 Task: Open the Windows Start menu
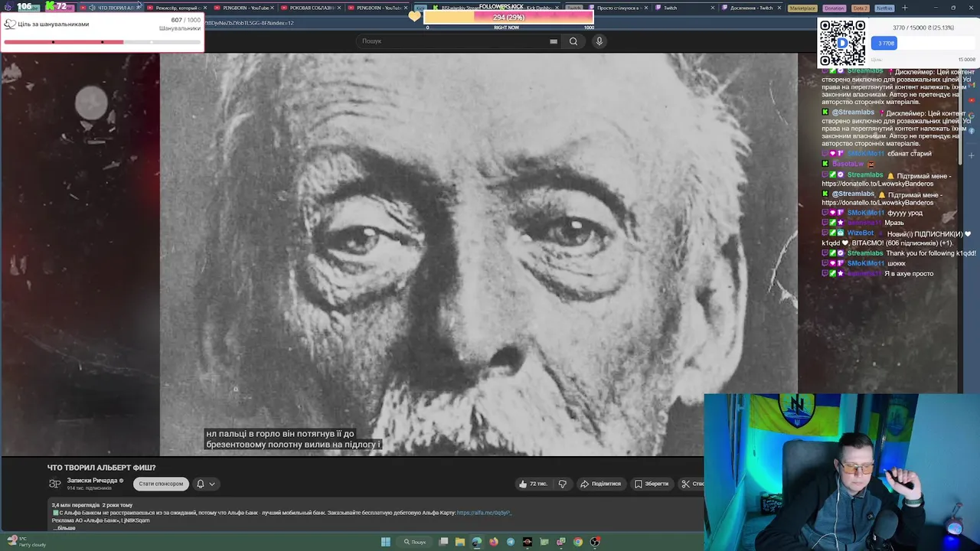386,542
